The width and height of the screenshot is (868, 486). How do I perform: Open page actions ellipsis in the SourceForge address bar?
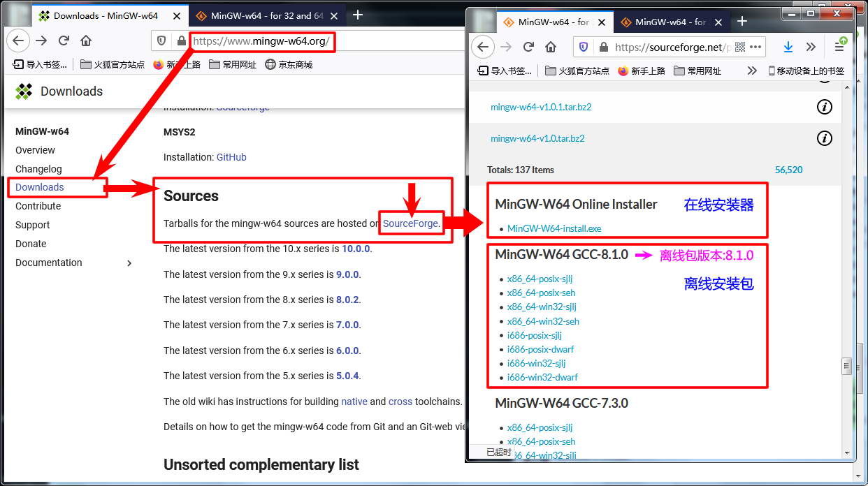[755, 47]
